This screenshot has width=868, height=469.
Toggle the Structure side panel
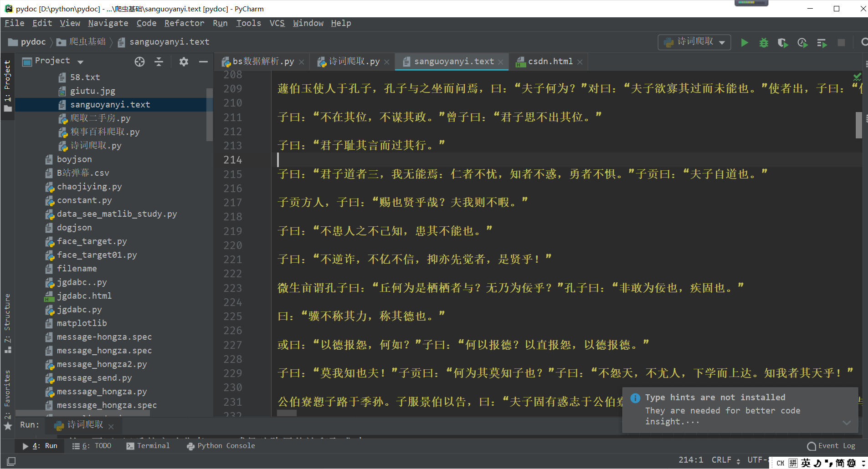tap(7, 323)
